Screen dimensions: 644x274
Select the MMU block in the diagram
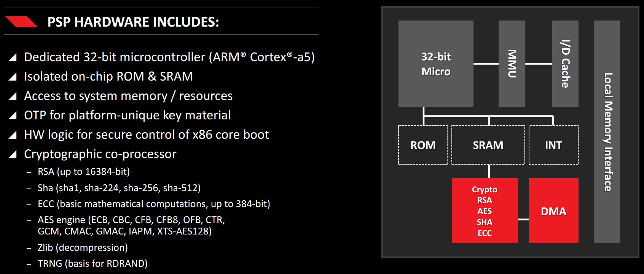pyautogui.click(x=512, y=63)
